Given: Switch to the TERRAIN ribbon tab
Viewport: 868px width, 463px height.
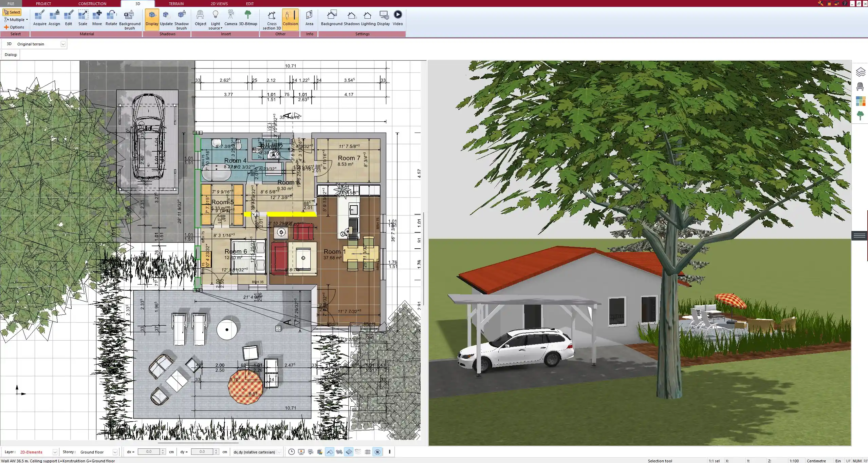Looking at the screenshot, I should click(x=176, y=4).
